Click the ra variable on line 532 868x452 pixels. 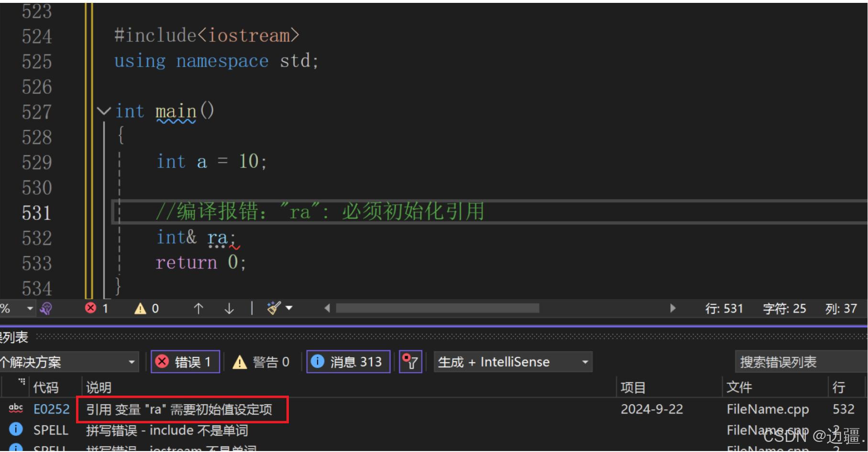pyautogui.click(x=218, y=237)
